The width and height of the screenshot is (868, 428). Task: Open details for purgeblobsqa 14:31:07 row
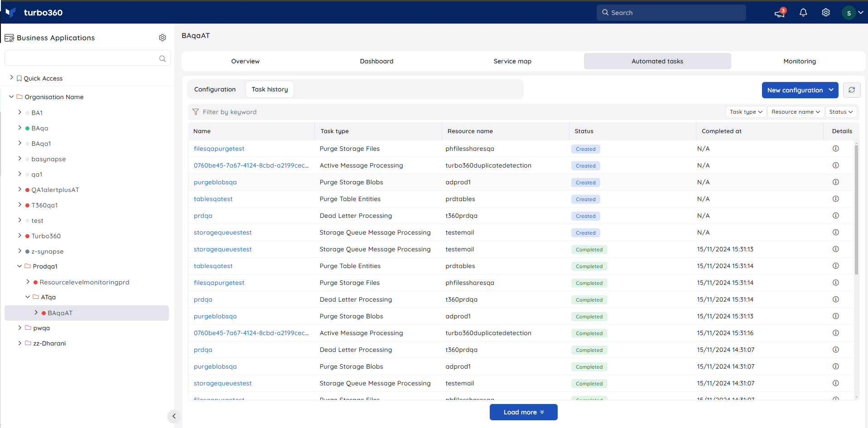coord(836,366)
